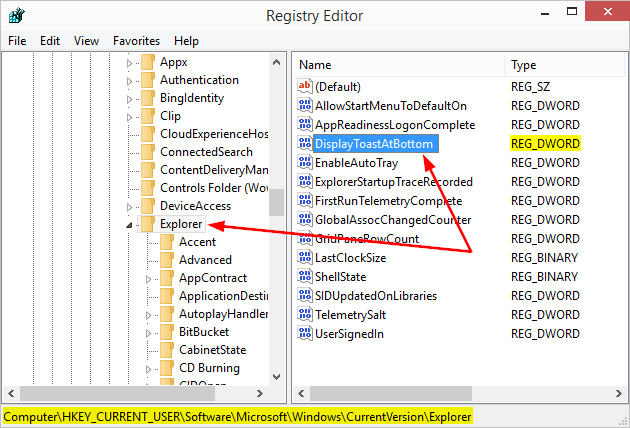Click the Registry Editor app icon in title bar
The height and width of the screenshot is (428, 630).
[x=14, y=15]
